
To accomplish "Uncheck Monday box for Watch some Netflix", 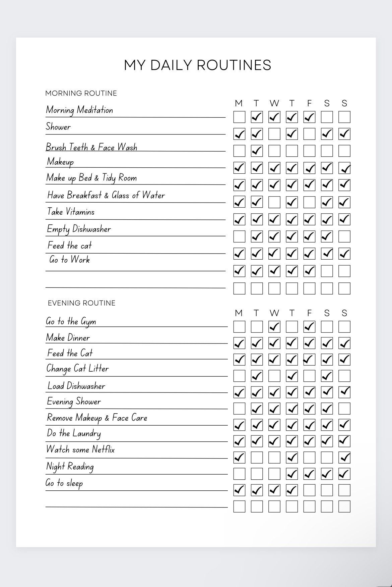I will coord(239,458).
